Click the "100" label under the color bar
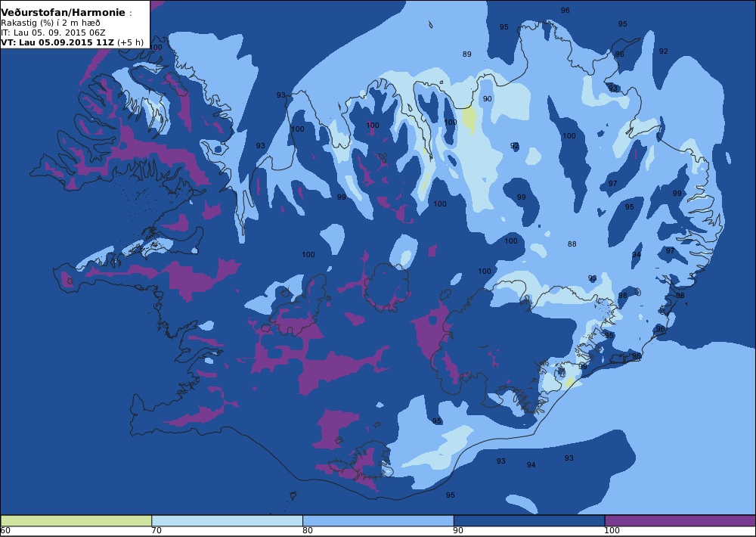Viewport: 756px width, 537px height. click(x=612, y=531)
